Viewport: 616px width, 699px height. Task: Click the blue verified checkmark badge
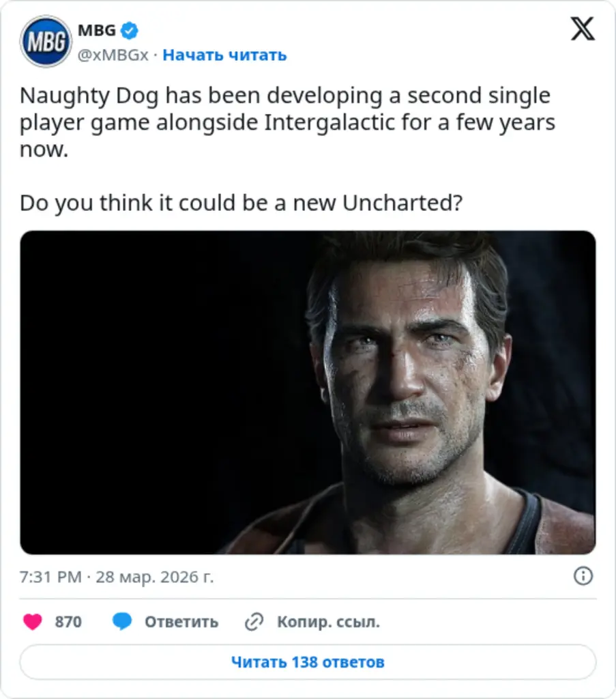point(128,30)
